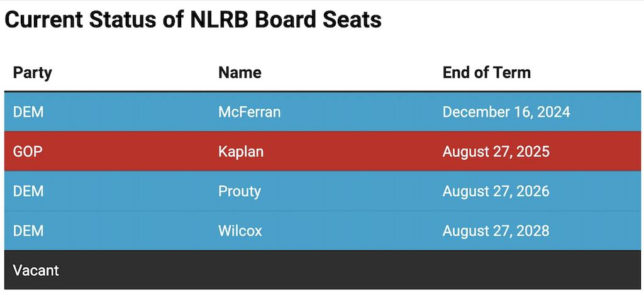Image resolution: width=644 pixels, height=300 pixels.
Task: Select the Party column header
Action: (x=33, y=72)
